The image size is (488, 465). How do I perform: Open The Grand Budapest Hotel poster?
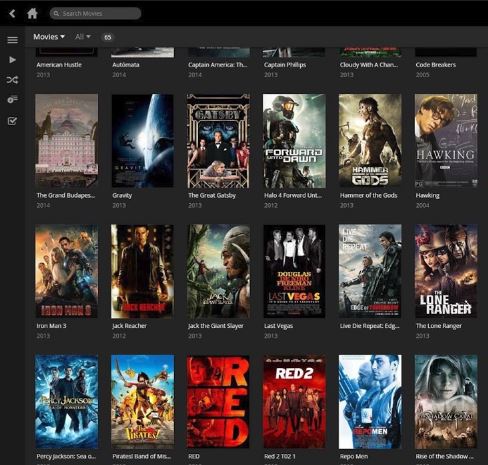coord(67,140)
